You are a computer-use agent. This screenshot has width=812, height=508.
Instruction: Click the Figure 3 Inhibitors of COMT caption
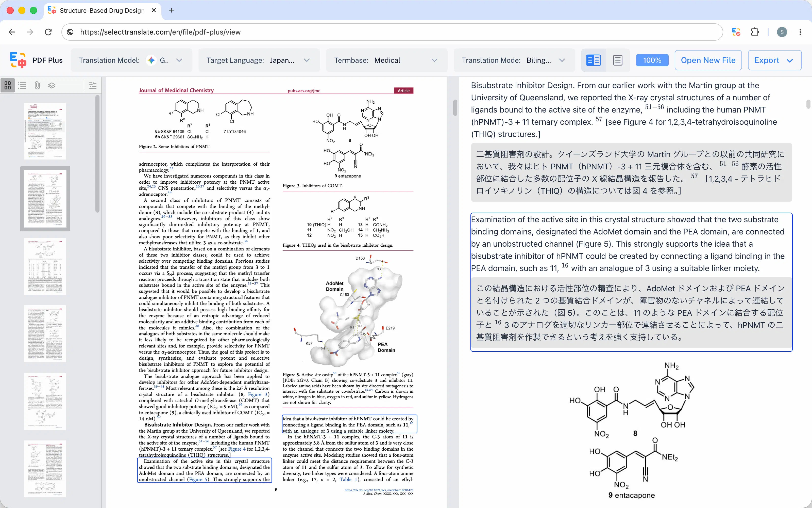click(x=313, y=185)
